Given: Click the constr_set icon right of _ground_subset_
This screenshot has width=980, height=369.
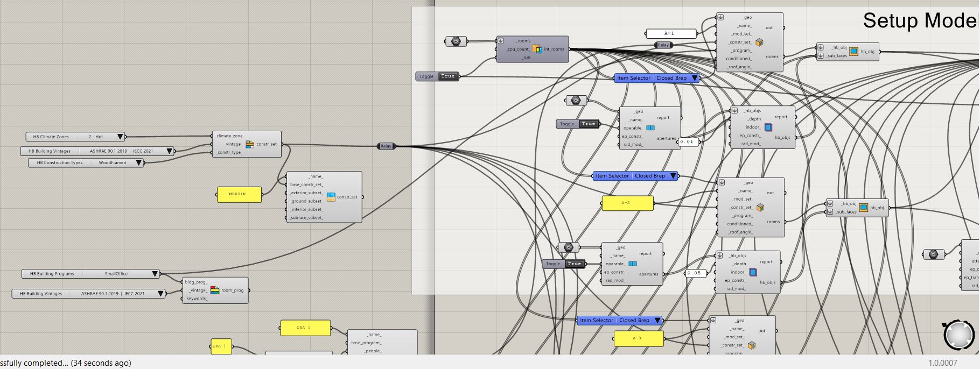Looking at the screenshot, I should coord(331,197).
